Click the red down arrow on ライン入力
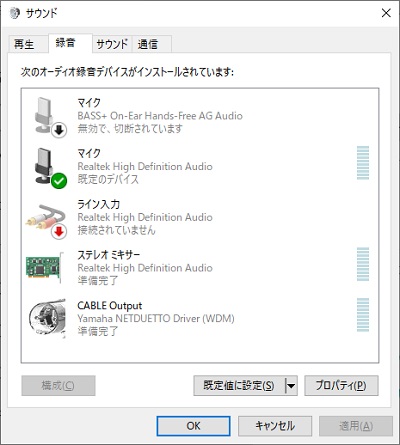 [x=59, y=232]
